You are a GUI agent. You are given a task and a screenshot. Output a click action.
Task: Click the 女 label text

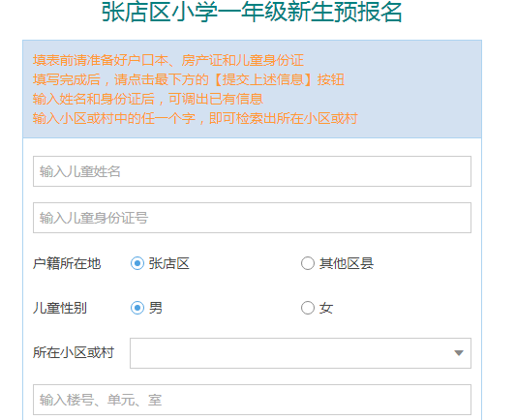pos(326,308)
